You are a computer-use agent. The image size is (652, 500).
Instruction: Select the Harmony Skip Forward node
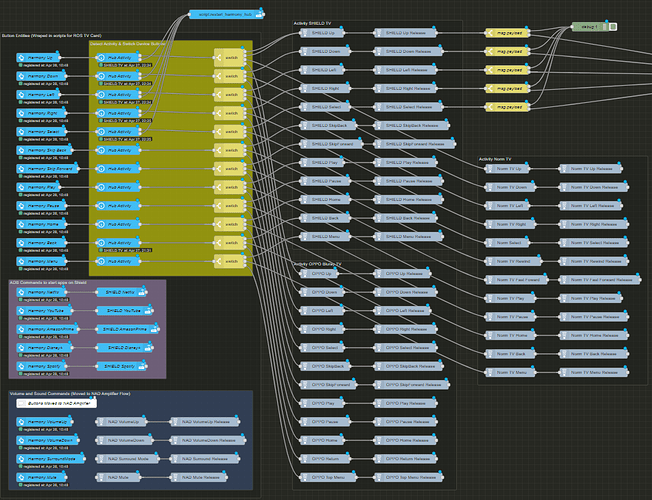coord(47,169)
